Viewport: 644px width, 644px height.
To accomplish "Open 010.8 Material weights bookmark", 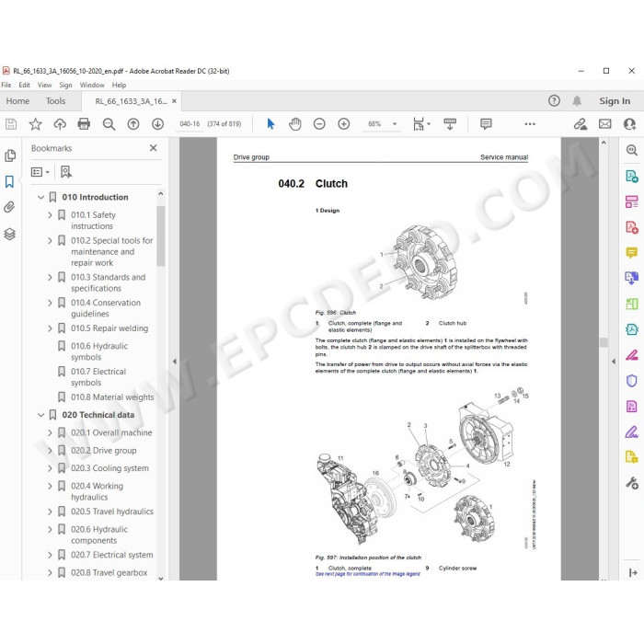I will (x=112, y=397).
